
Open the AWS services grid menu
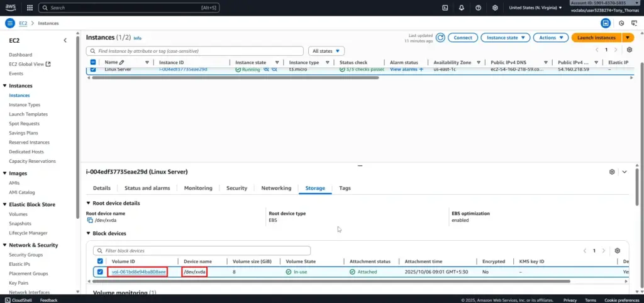[x=28, y=8]
